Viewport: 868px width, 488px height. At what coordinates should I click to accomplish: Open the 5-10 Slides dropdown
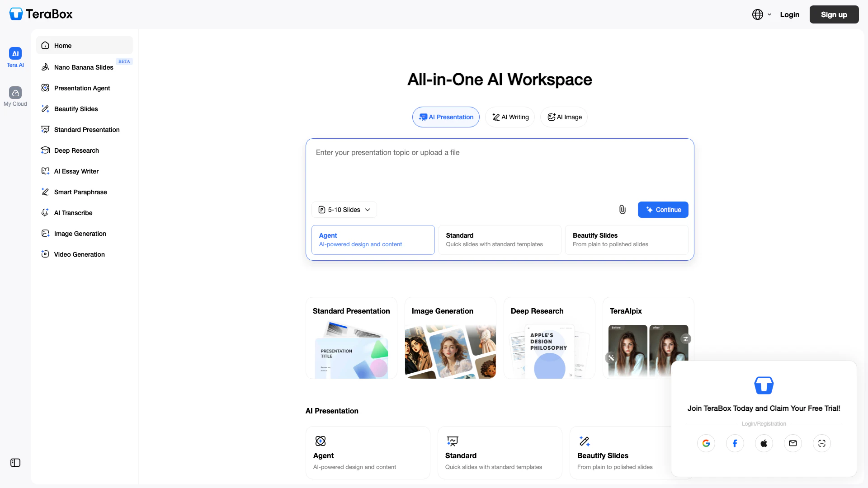tap(344, 209)
